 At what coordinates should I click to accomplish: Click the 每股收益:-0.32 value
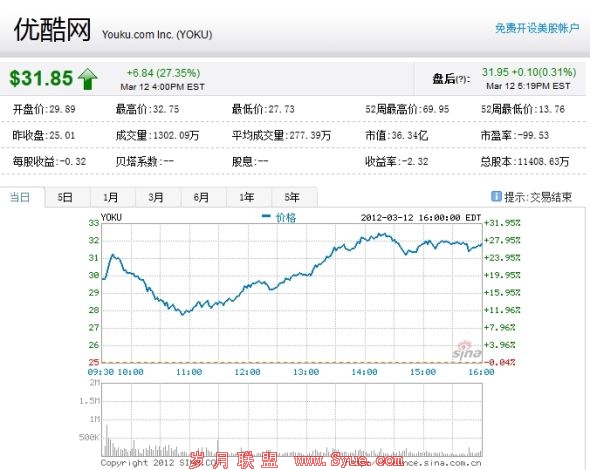pos(49,162)
